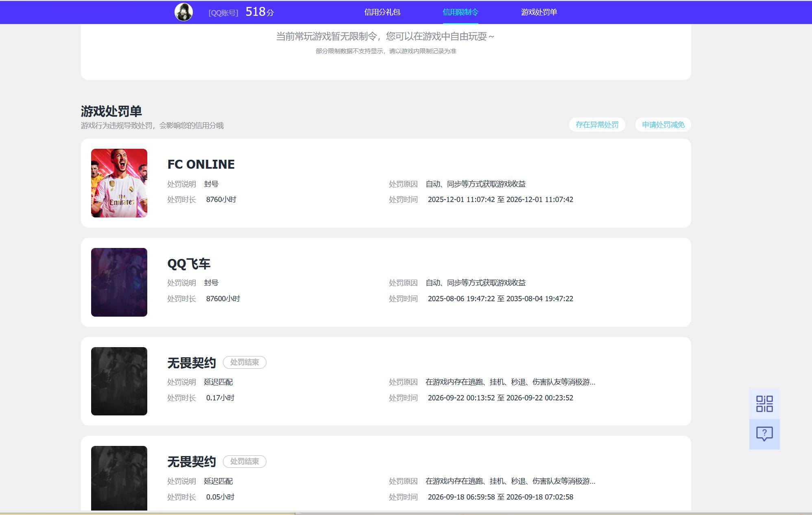Select the 87600小时 duration value

point(223,299)
